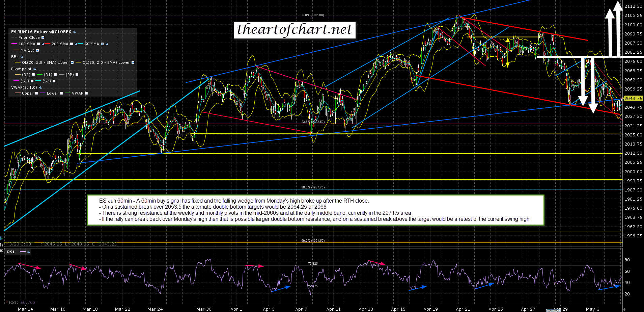Click the 50 SMA configure wrench
This screenshot has height=312, width=644.
(x=107, y=44)
